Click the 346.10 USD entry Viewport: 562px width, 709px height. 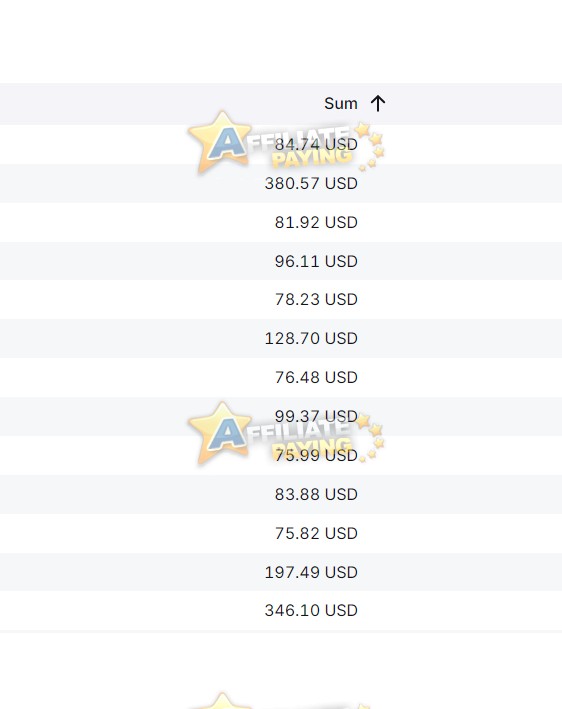click(x=311, y=610)
